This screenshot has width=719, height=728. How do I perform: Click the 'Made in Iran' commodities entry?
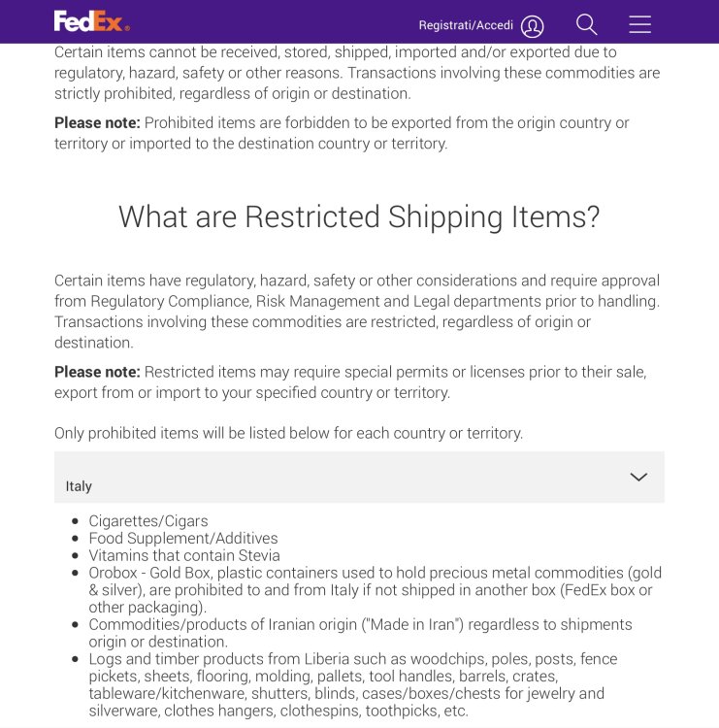pos(359,633)
